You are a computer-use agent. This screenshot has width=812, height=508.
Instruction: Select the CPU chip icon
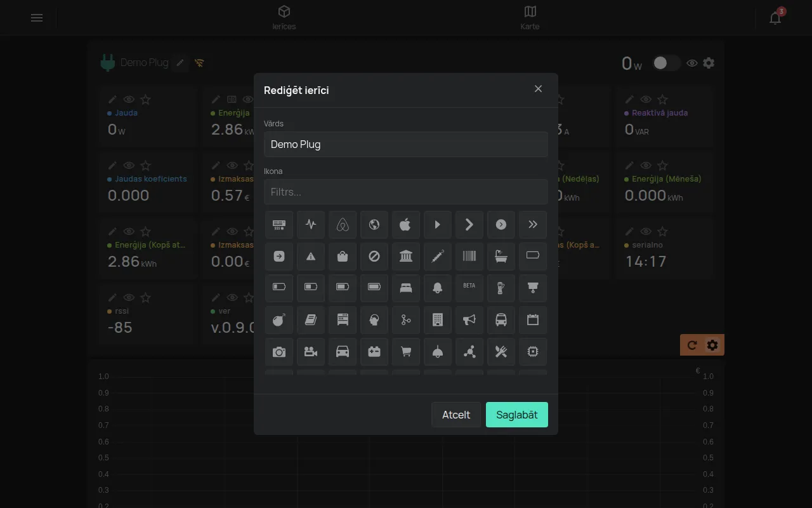(533, 351)
